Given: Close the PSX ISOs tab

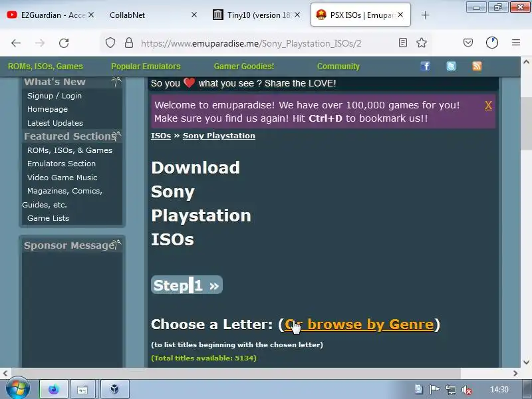Looking at the screenshot, I should [400, 15].
